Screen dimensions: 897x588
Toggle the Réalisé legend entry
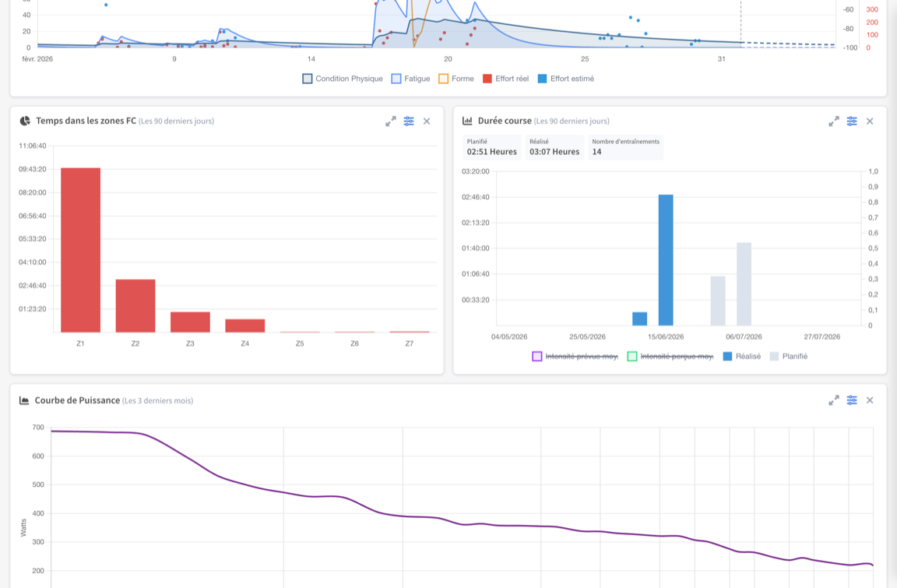coord(742,357)
